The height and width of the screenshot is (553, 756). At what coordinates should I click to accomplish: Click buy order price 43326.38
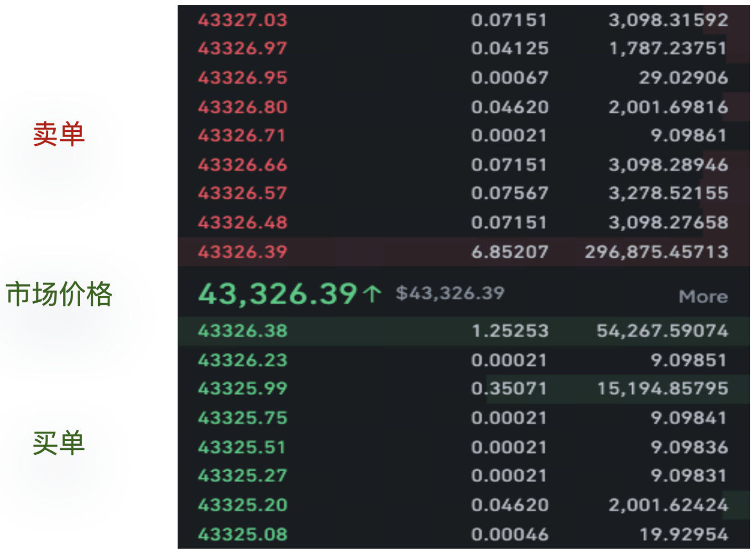pos(242,331)
